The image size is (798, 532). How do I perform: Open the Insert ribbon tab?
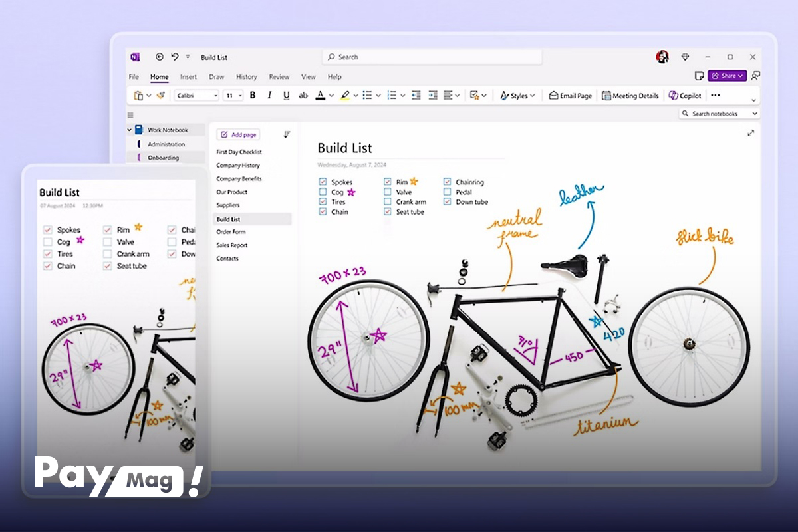click(x=188, y=77)
